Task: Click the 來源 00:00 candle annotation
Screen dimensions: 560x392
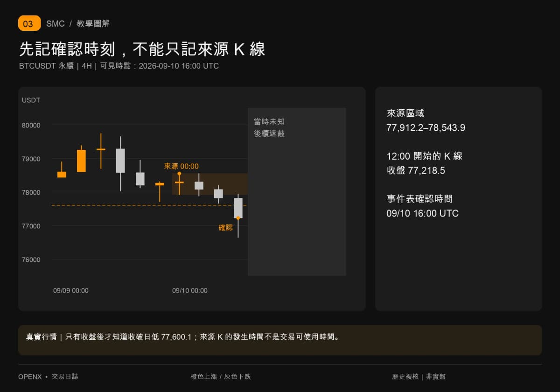Action: pyautogui.click(x=181, y=166)
